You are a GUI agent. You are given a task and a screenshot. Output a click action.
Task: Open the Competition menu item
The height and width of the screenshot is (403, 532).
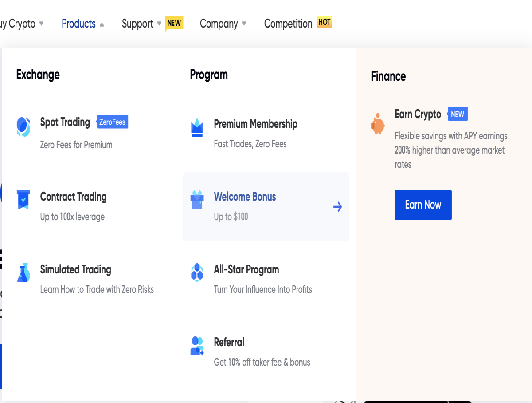[x=288, y=24]
